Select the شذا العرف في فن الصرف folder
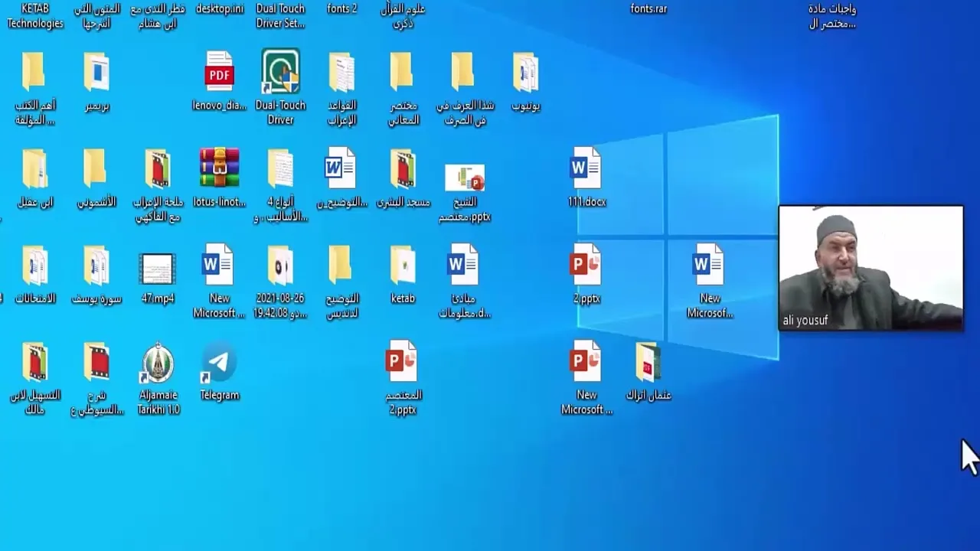 pyautogui.click(x=464, y=73)
